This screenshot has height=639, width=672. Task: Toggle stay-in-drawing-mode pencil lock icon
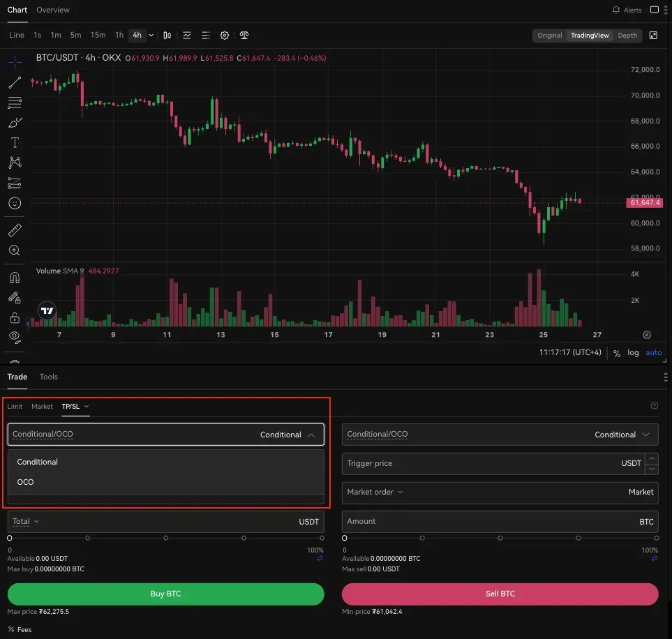pyautogui.click(x=15, y=297)
